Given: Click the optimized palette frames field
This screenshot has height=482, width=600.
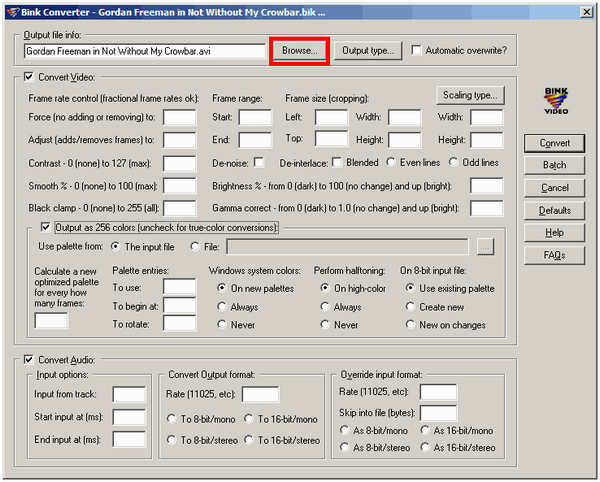Looking at the screenshot, I should coord(51,321).
